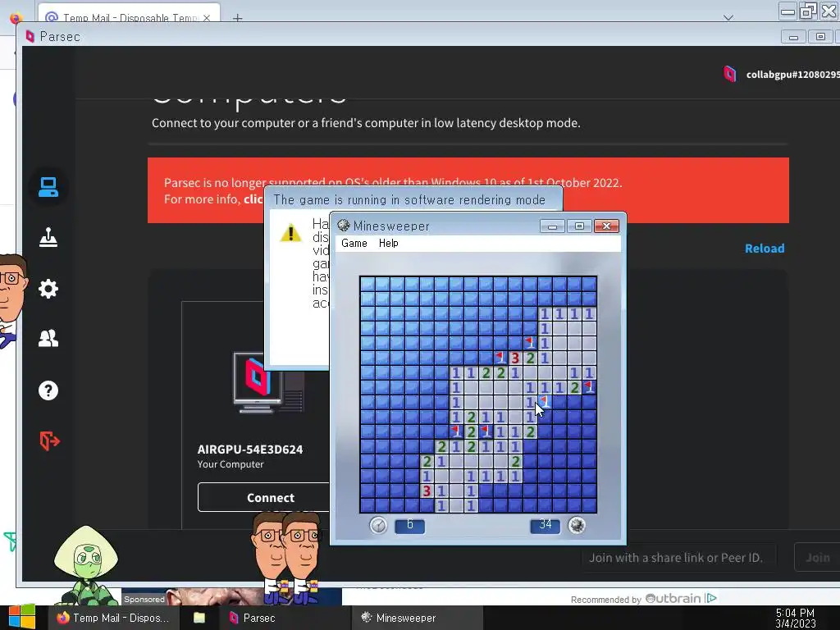Click the Parsec logo in the title bar
Image resolution: width=840 pixels, height=630 pixels.
(30, 36)
